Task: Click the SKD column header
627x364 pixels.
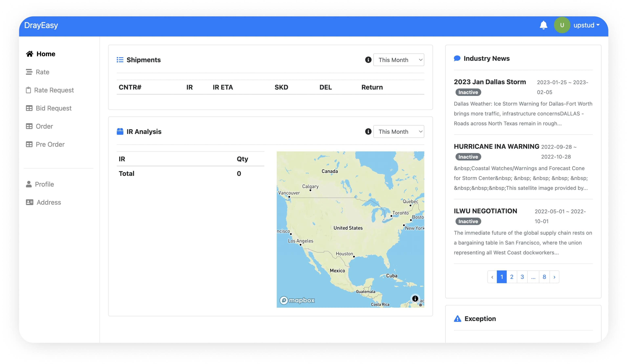Action: (x=281, y=87)
